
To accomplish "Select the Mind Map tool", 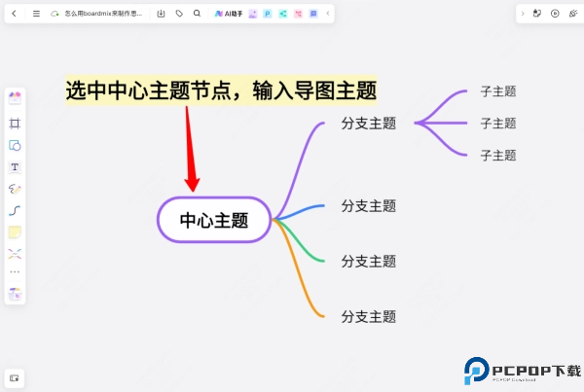I will tap(15, 253).
